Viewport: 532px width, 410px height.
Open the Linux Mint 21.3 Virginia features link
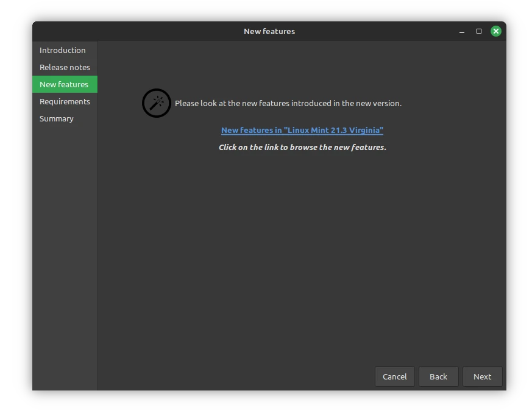(x=302, y=130)
